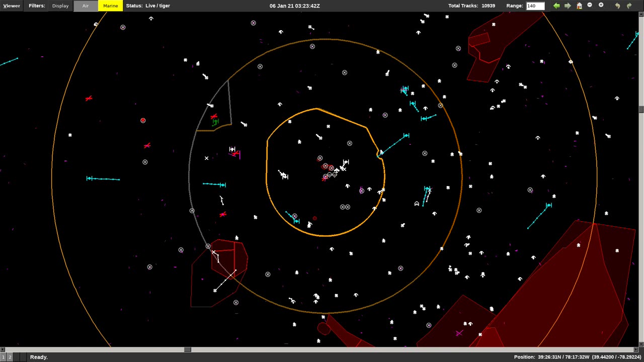The width and height of the screenshot is (644, 362).
Task: Select the magenta circled track inside inner ring
Action: click(x=361, y=191)
